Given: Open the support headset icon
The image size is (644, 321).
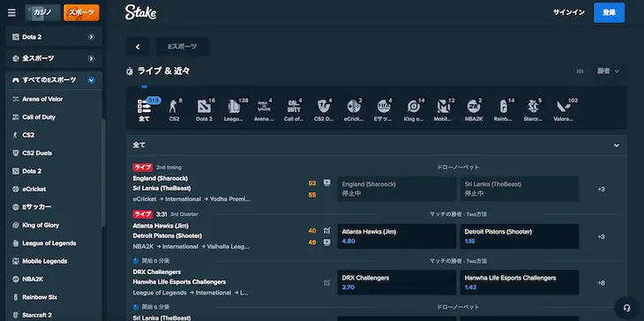Looking at the screenshot, I should click(x=626, y=308).
